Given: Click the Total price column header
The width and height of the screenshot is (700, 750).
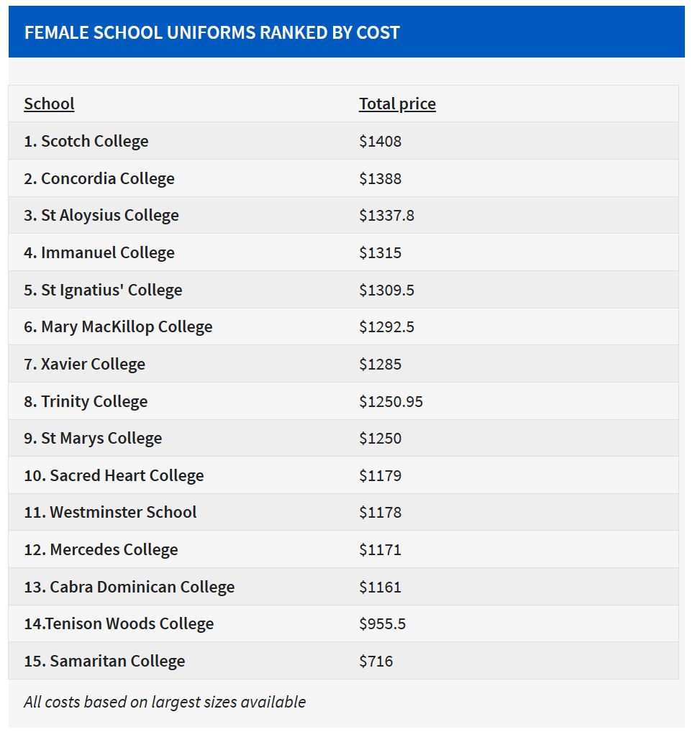Looking at the screenshot, I should 397,104.
